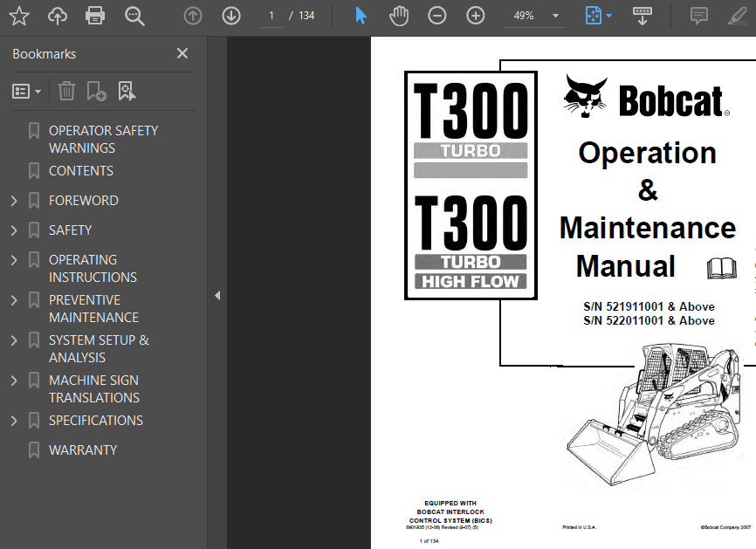The height and width of the screenshot is (549, 756).
Task: Print the document using printer icon
Action: (x=95, y=16)
